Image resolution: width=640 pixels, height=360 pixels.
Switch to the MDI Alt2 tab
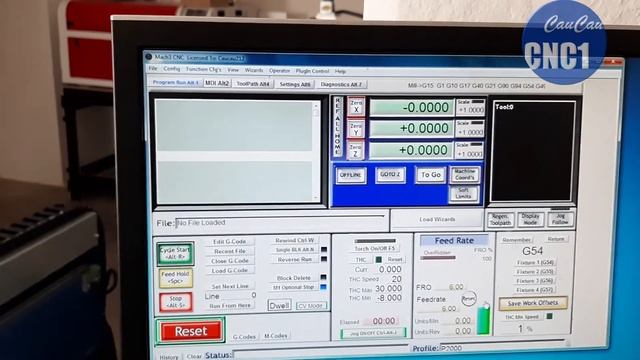[217, 83]
